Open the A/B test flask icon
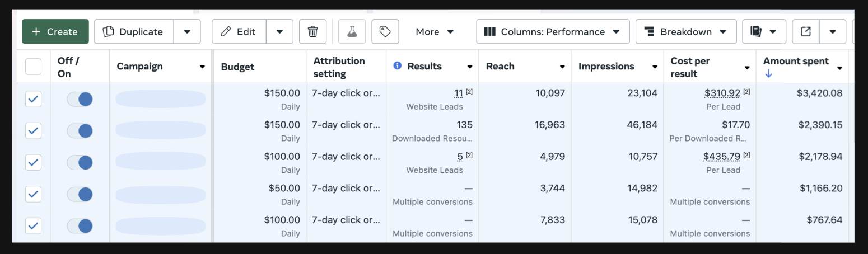Image resolution: width=868 pixels, height=254 pixels. [352, 32]
